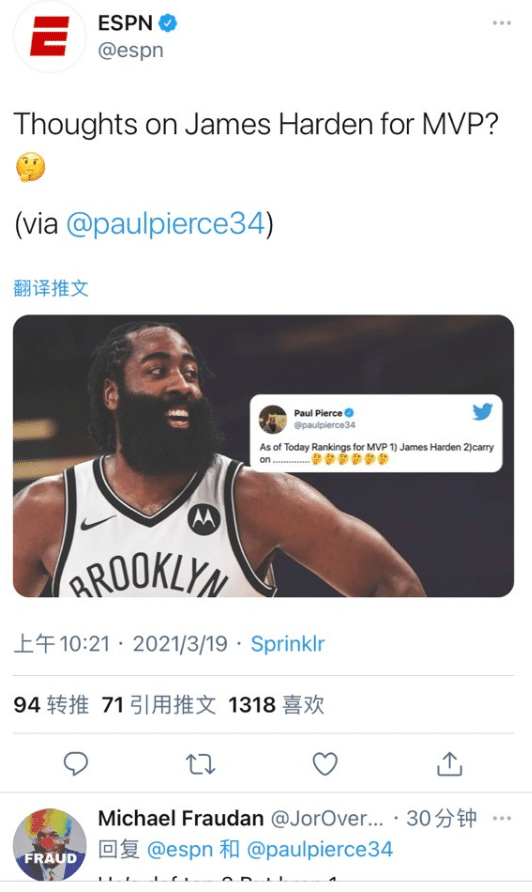The image size is (532, 892).
Task: View the 1318 likes list
Action: coord(276,705)
